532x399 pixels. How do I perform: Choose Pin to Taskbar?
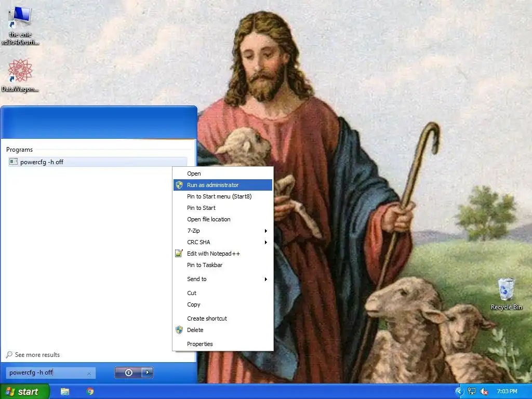tap(223, 265)
